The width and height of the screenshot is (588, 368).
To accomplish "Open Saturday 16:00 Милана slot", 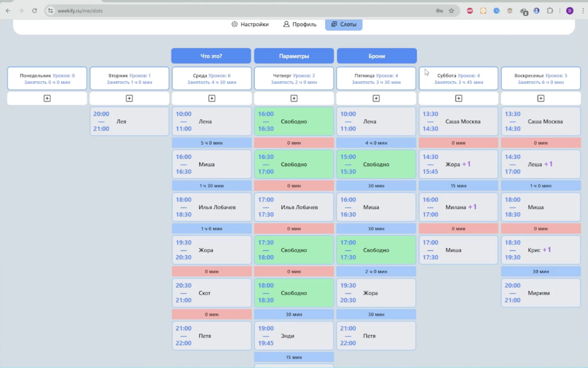I will click(x=458, y=207).
